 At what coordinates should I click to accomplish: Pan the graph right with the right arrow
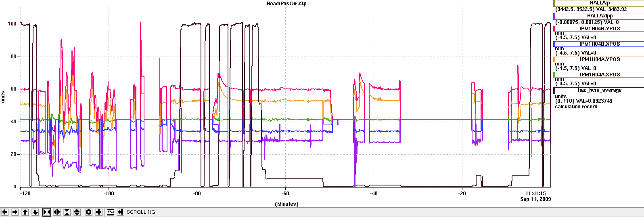(x=15, y=212)
